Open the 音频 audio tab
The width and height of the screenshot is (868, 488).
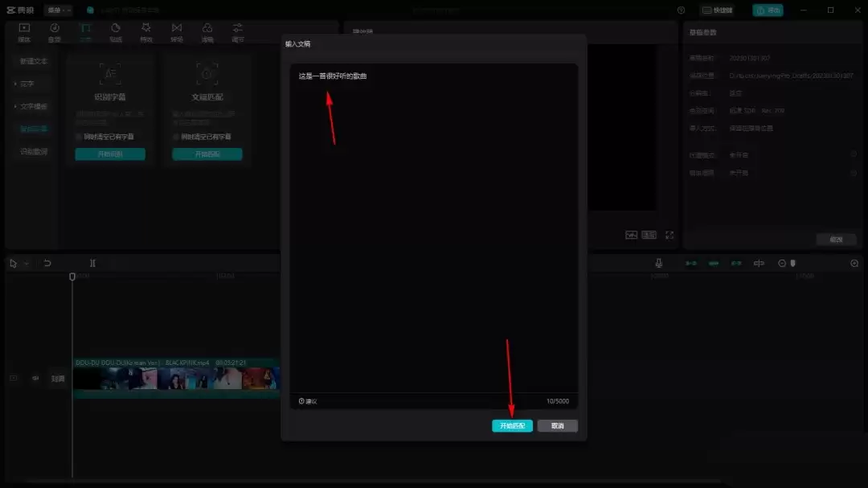(x=55, y=32)
